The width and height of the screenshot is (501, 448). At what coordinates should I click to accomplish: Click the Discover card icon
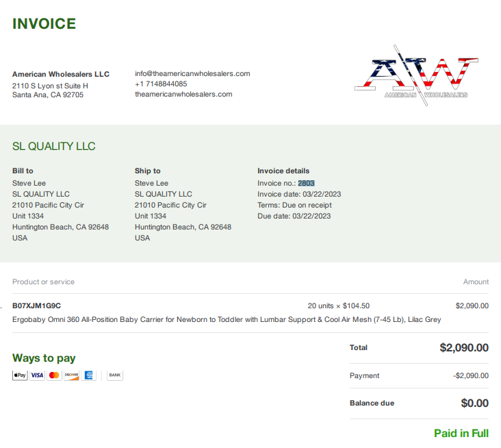[72, 375]
